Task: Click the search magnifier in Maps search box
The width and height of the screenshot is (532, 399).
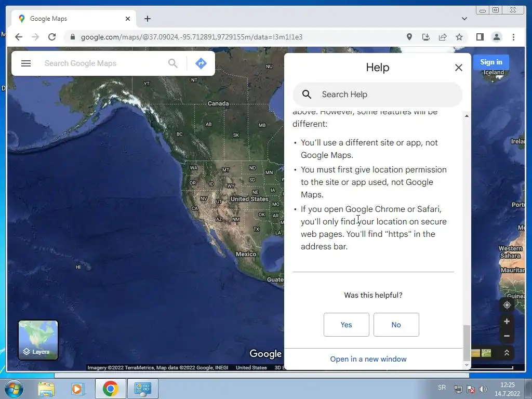Action: click(x=172, y=63)
